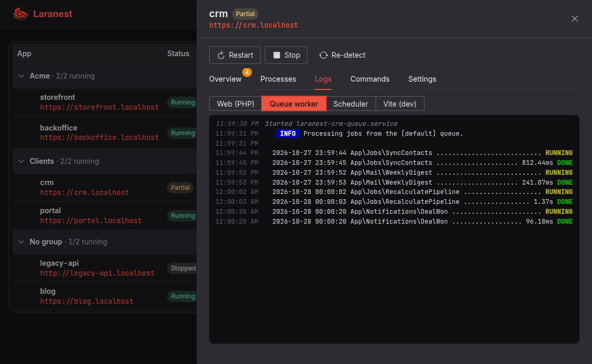
Task: Open the blog.localhost link
Action: (86, 301)
